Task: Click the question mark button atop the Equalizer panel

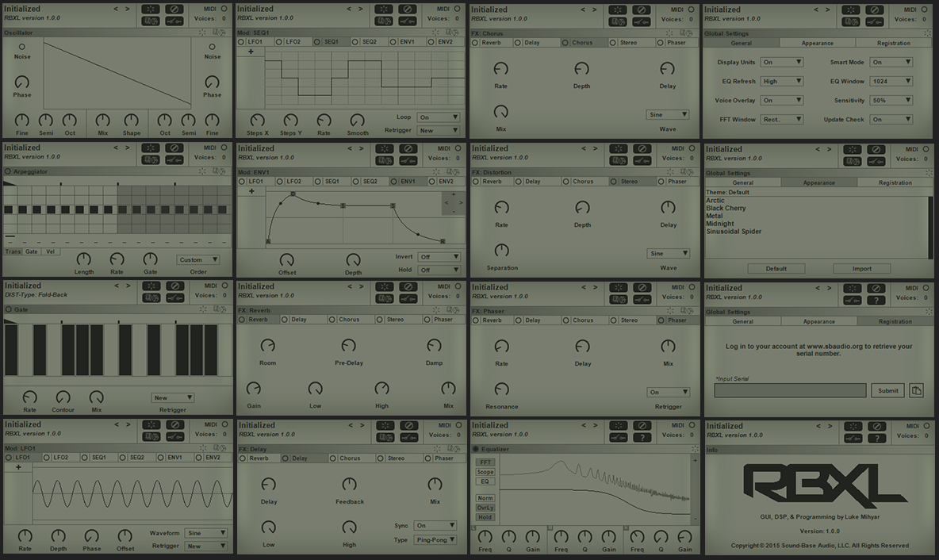Action: point(642,438)
